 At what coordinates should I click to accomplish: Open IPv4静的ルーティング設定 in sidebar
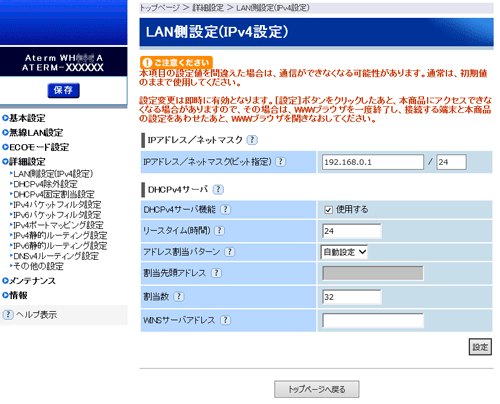[x=60, y=236]
